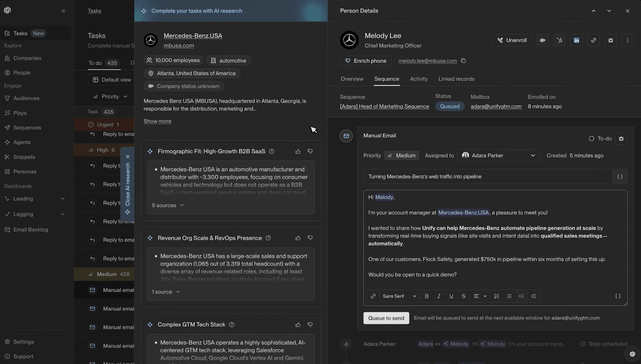The height and width of the screenshot is (364, 641).
Task: Apply strikethrough formatting in email editor
Action: point(463,296)
